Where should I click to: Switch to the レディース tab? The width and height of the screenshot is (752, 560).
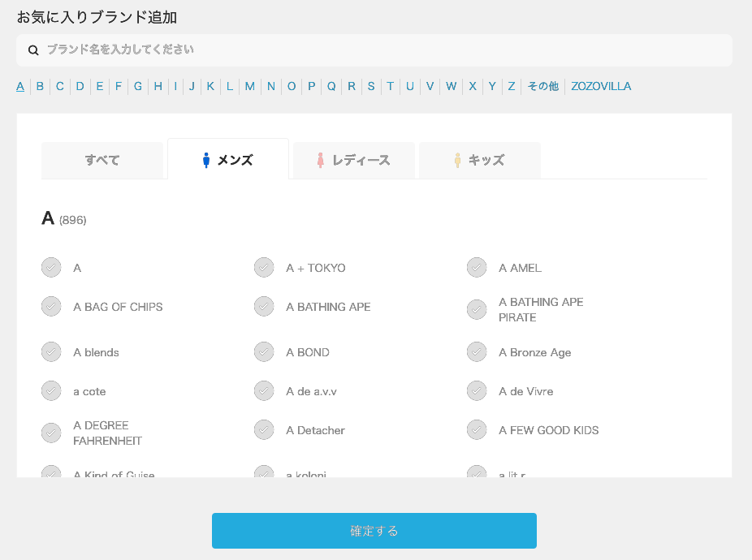[x=354, y=160]
